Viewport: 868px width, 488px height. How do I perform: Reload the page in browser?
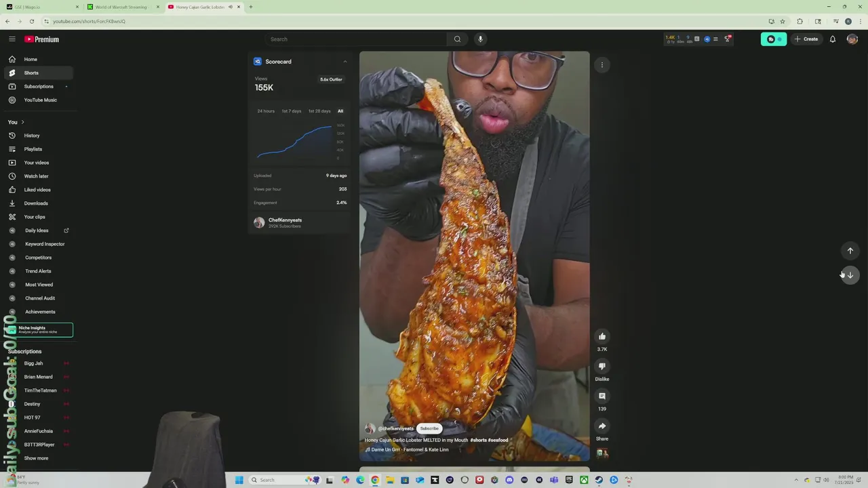click(31, 21)
